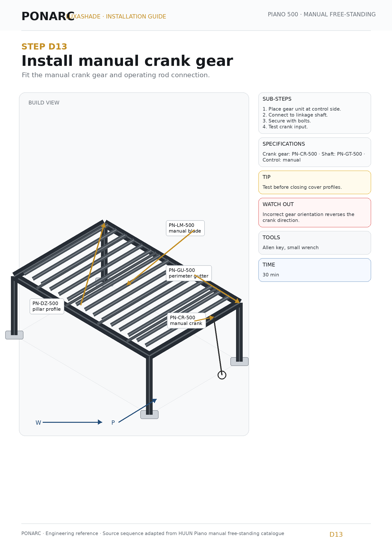Select the TOOLS panel
This screenshot has width=392, height=554.
(315, 243)
